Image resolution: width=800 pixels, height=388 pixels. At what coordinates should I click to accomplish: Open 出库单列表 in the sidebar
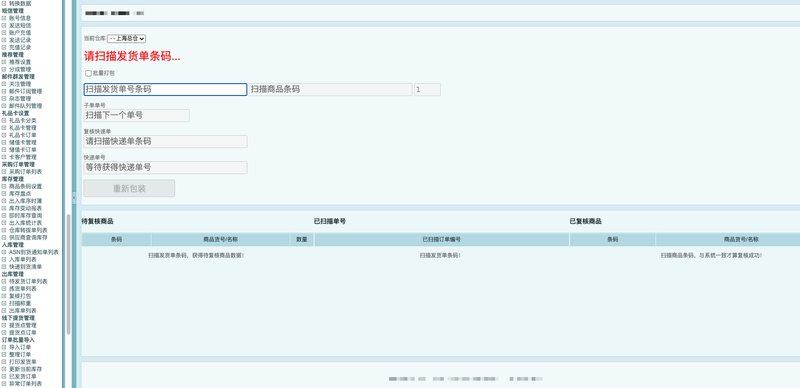pyautogui.click(x=23, y=310)
